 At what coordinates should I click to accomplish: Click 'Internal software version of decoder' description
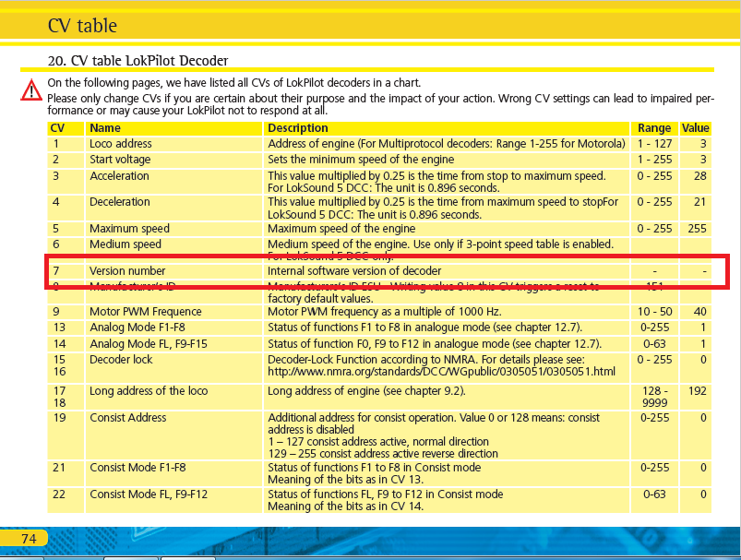[x=354, y=271]
